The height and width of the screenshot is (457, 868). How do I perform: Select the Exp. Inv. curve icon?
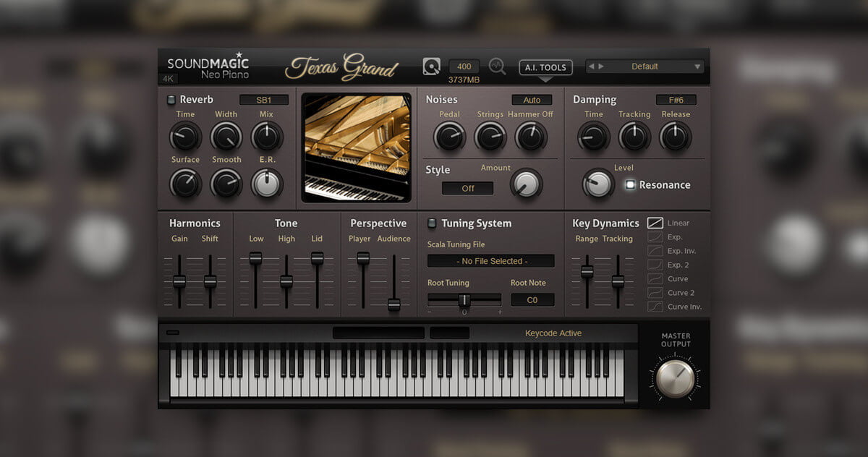pos(655,251)
